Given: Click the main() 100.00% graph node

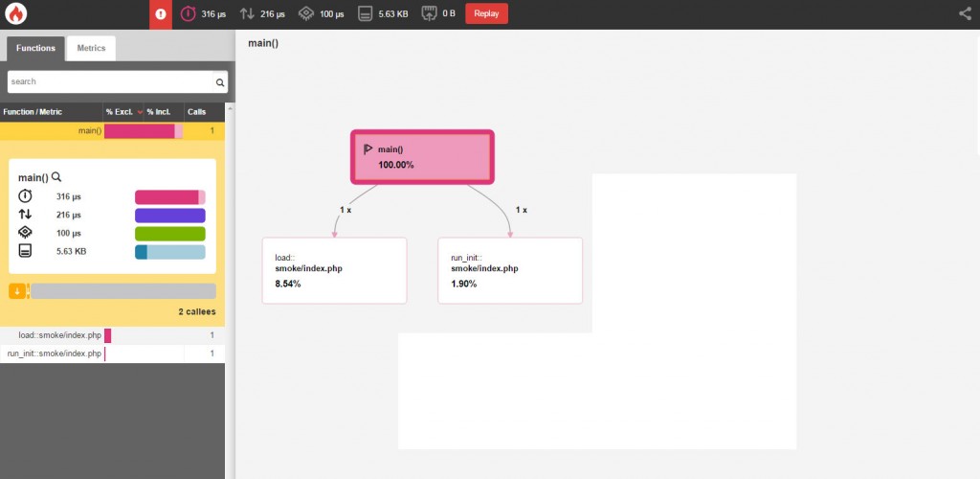Looking at the screenshot, I should point(422,157).
